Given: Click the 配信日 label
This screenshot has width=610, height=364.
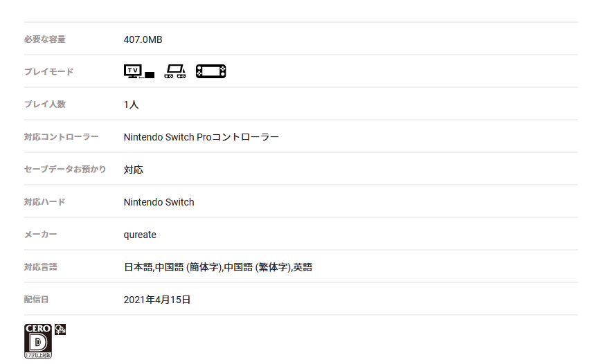Looking at the screenshot, I should [x=36, y=300].
